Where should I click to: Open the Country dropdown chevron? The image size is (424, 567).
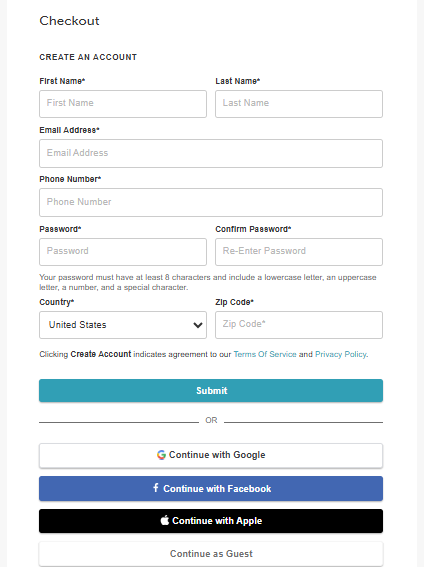coord(198,325)
